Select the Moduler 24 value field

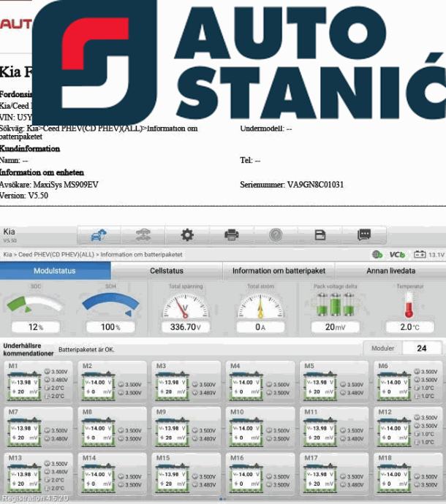422,348
